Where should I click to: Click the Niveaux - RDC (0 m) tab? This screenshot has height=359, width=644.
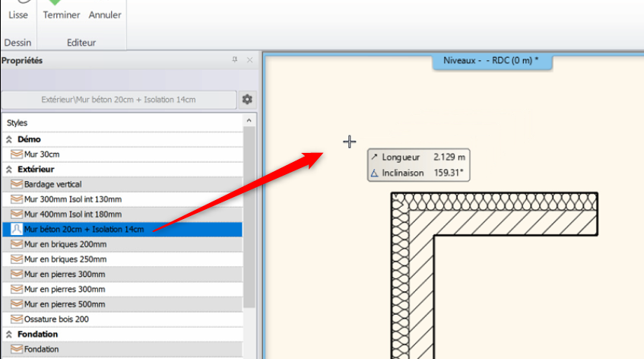point(492,61)
